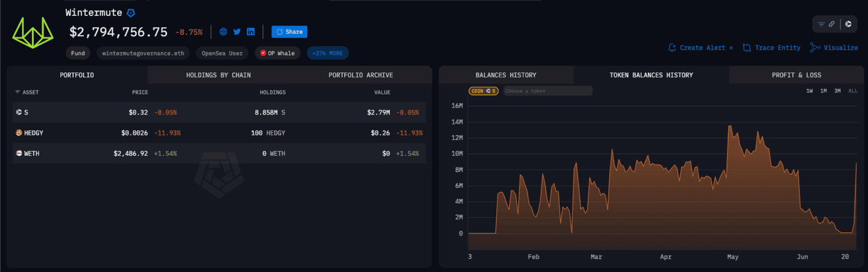Open Wintermute's website globe icon
The height and width of the screenshot is (272, 868).
[x=223, y=32]
